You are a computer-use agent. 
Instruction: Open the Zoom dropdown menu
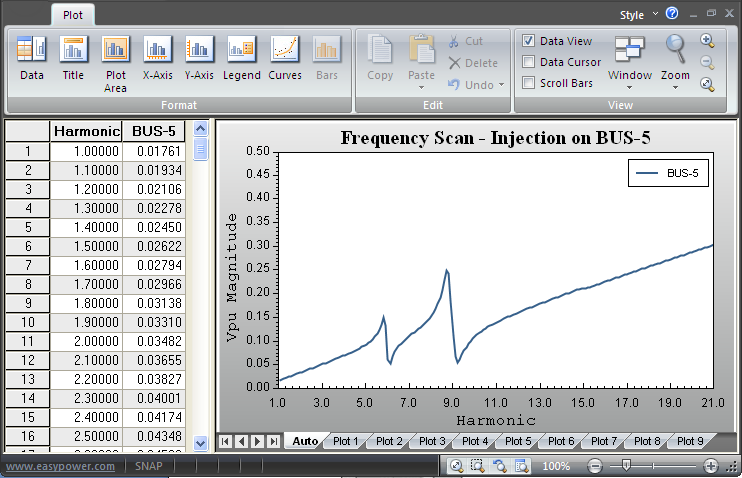[x=676, y=60]
